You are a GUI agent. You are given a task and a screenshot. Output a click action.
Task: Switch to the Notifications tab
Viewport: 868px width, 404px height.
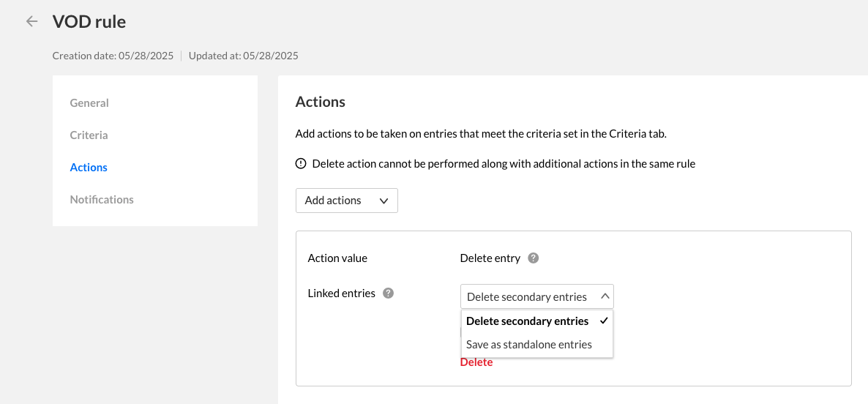pos(102,200)
